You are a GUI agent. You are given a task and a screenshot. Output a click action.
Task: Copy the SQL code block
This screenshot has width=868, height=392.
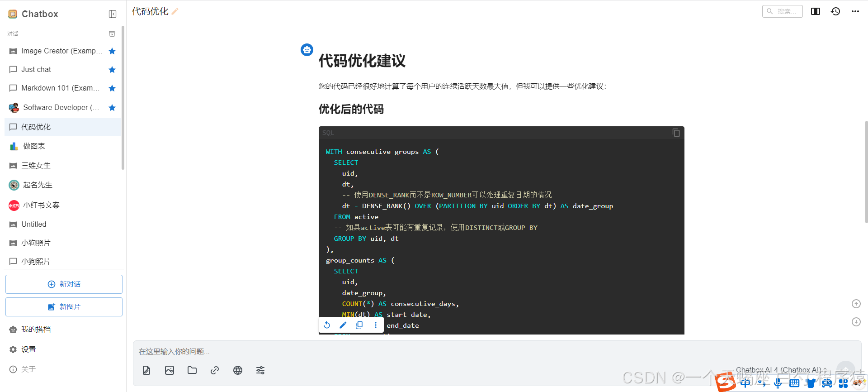(x=676, y=133)
